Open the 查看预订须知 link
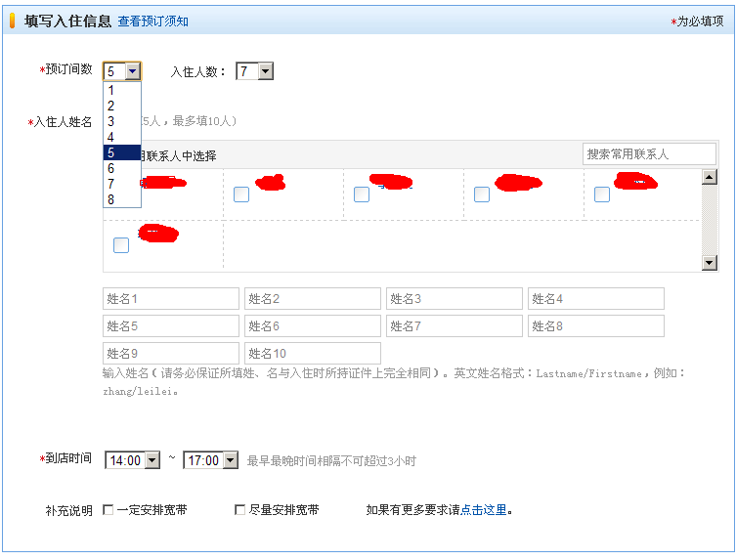The image size is (736, 560). pos(153,21)
